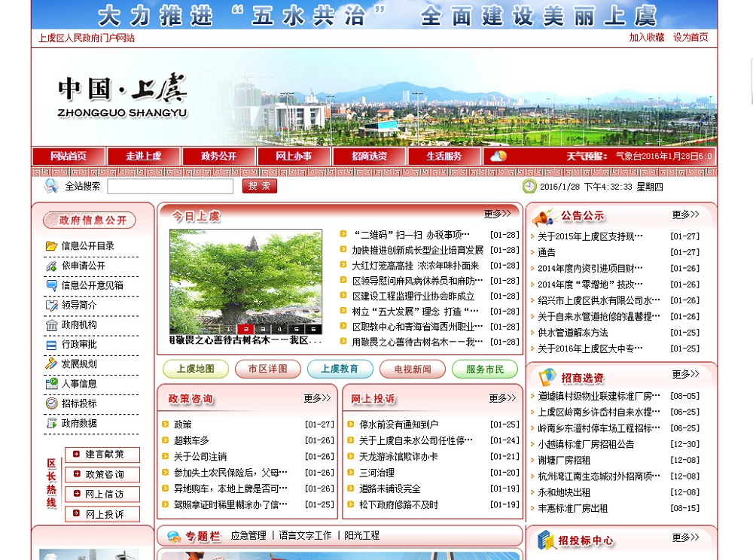Screen dimensions: 753x560
Task: Select 网上信访 in the 区长热线 section
Action: coord(102,495)
